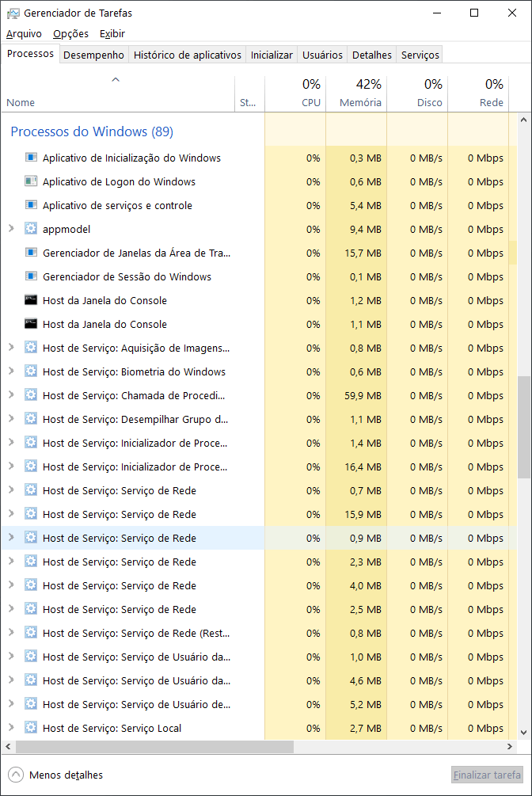Open the Arquivo menu
Screen dimensions: 532x796
[x=24, y=34]
